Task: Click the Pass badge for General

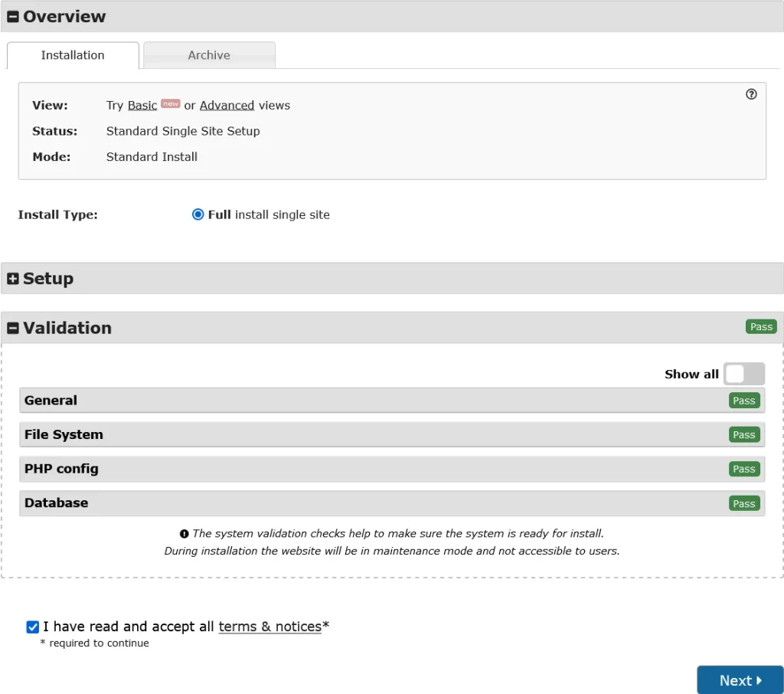Action: coord(743,401)
